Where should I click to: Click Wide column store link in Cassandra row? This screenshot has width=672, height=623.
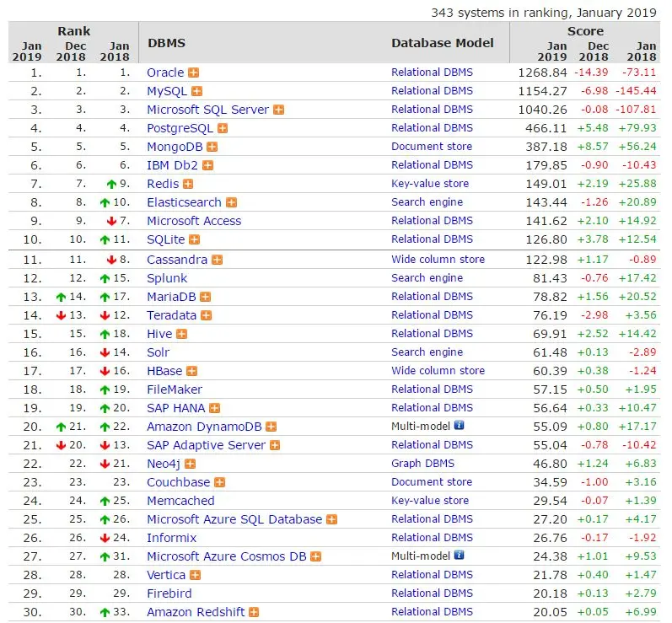438,260
